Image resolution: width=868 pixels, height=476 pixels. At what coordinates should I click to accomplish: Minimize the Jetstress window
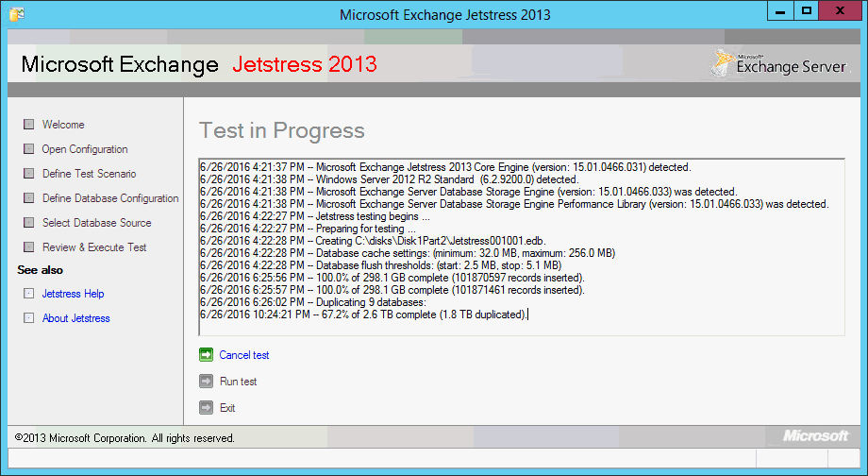coord(780,10)
